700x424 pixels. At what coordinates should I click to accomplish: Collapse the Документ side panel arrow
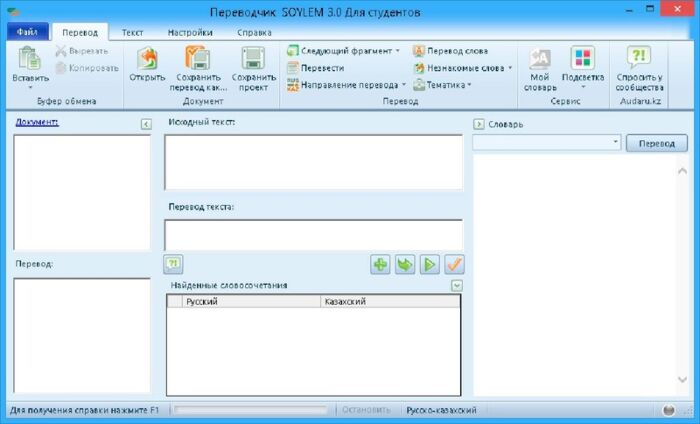click(x=146, y=124)
